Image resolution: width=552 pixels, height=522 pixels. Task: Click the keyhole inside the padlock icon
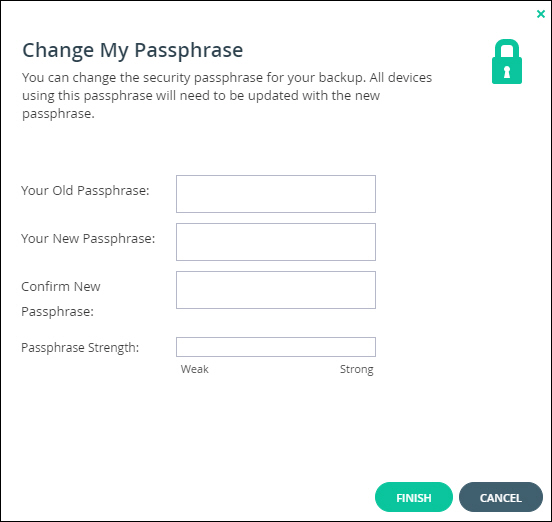(507, 71)
